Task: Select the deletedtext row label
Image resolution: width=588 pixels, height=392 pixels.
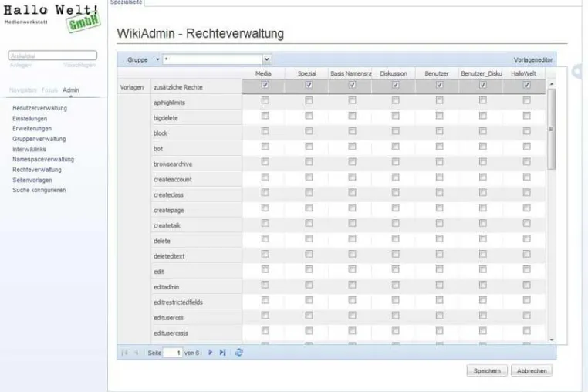Action: pyautogui.click(x=169, y=257)
